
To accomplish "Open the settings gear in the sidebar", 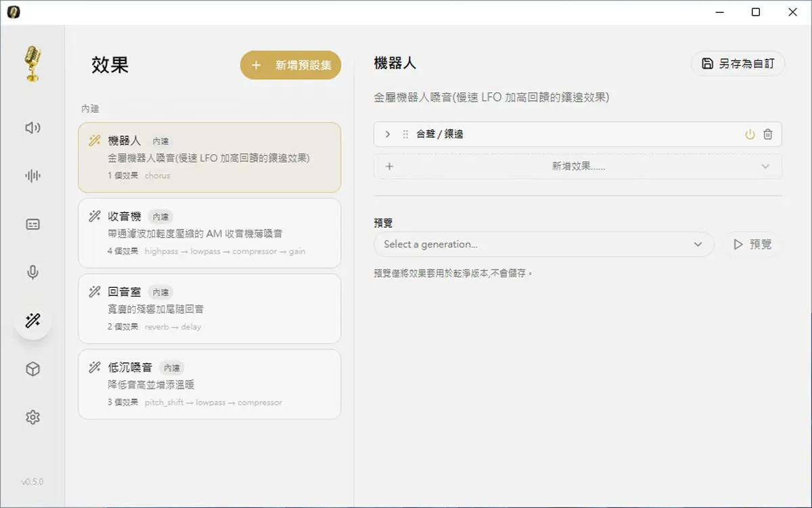I will (32, 417).
